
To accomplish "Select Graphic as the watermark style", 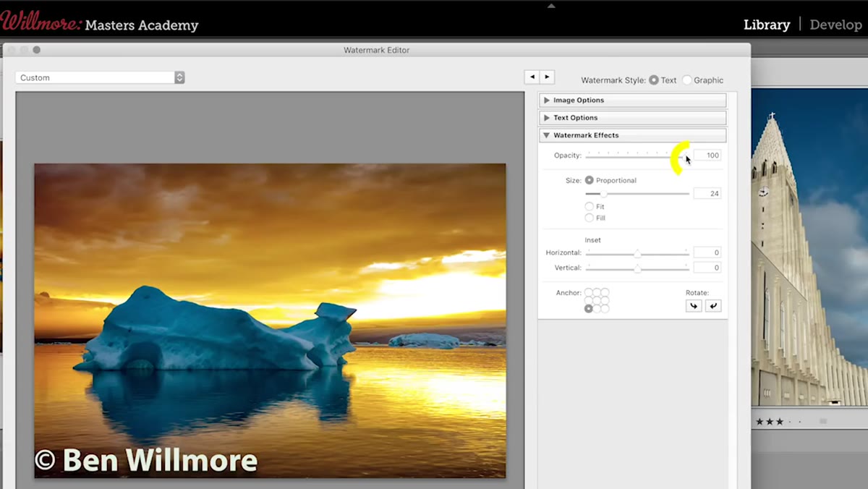I will 687,80.
